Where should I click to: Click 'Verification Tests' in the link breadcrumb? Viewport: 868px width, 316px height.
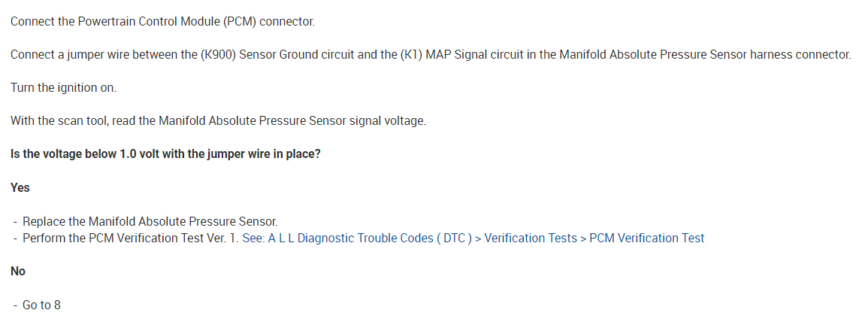click(x=531, y=239)
